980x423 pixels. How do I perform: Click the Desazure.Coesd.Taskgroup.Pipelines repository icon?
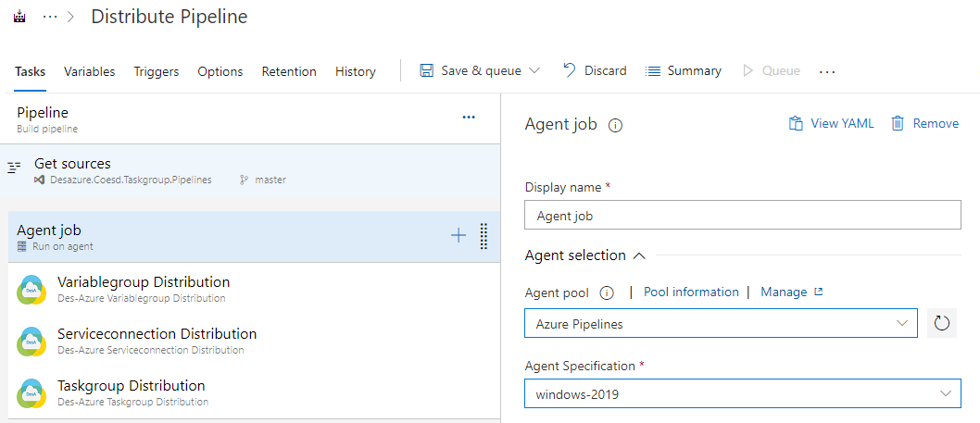tap(40, 180)
